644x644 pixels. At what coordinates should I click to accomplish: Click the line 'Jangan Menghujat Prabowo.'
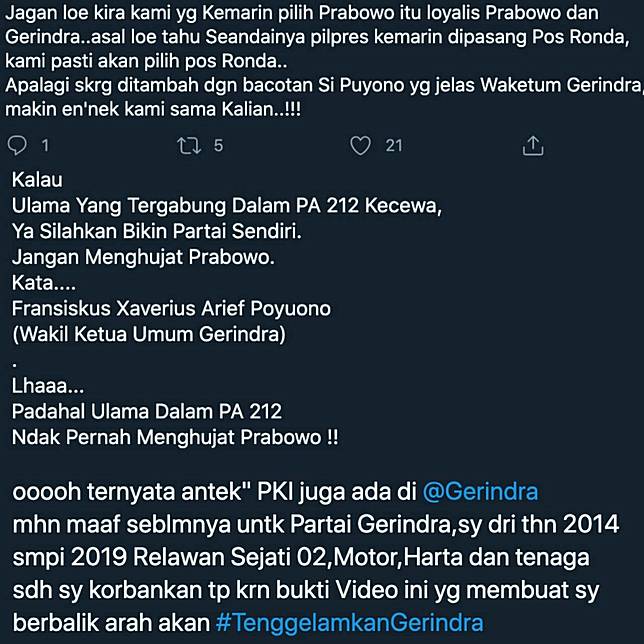pyautogui.click(x=143, y=258)
